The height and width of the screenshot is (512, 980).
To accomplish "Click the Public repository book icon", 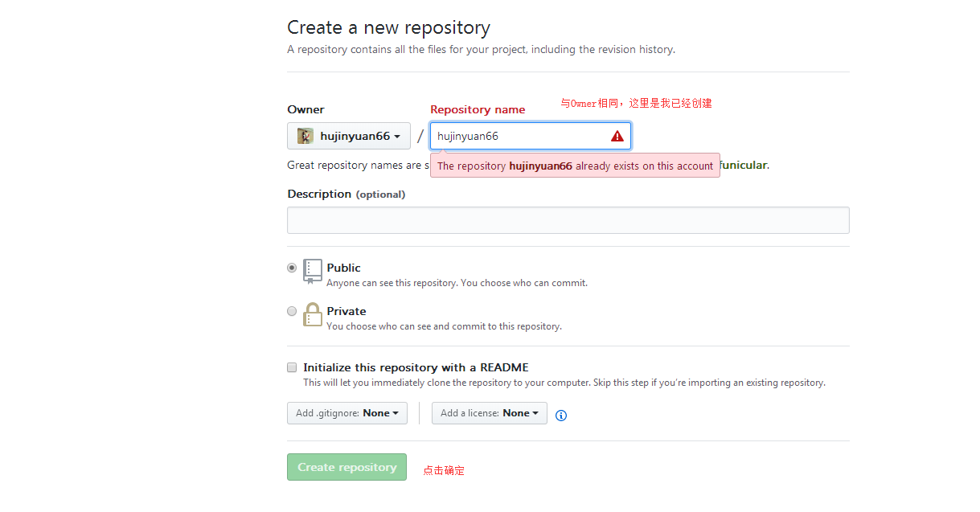I will pyautogui.click(x=313, y=271).
